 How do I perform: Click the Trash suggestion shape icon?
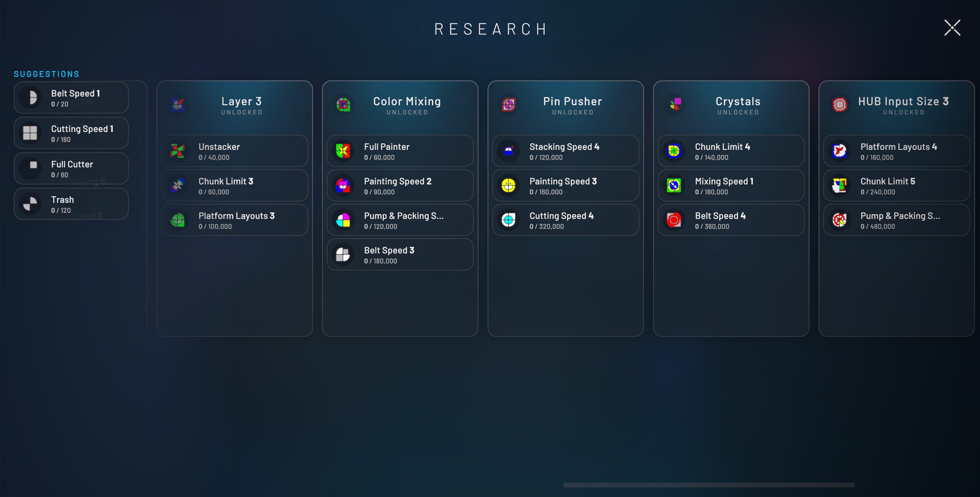pos(30,204)
